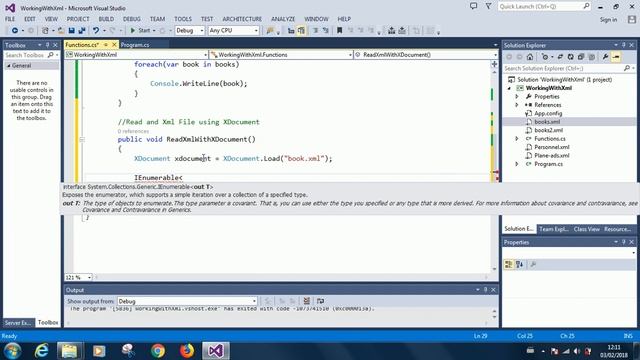The height and width of the screenshot is (360, 640).
Task: Toggle auto-hide pin on Properties panel
Action: [x=624, y=242]
